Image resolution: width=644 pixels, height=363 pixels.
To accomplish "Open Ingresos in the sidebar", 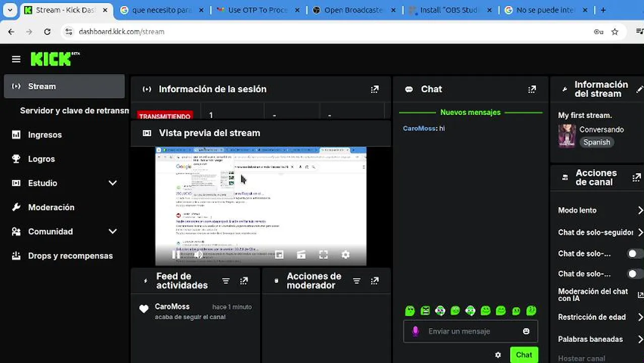I will [64, 135].
